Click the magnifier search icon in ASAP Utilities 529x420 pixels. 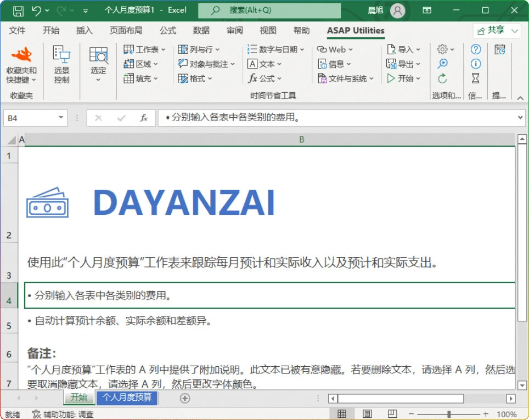coord(442,64)
